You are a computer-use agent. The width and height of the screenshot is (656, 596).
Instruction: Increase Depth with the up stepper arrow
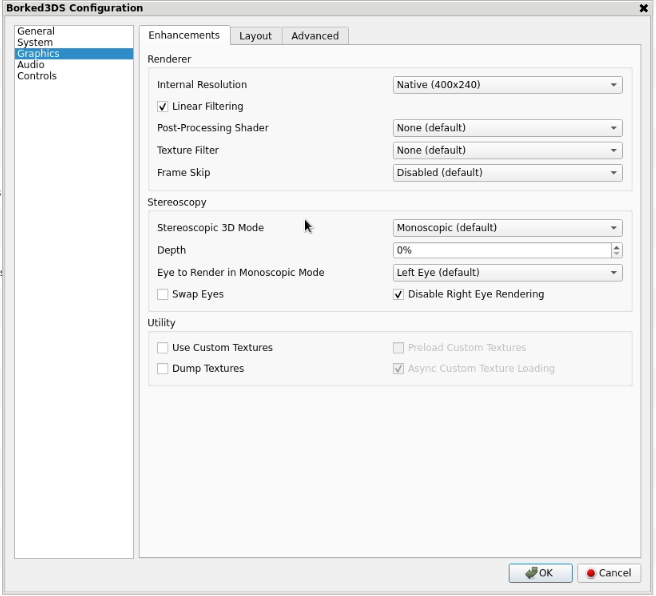coord(616,247)
